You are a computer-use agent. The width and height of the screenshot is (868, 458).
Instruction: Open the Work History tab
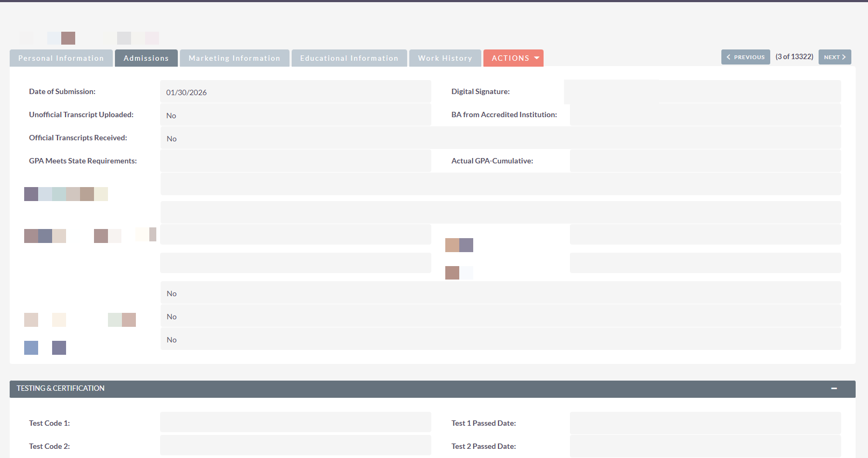tap(445, 58)
